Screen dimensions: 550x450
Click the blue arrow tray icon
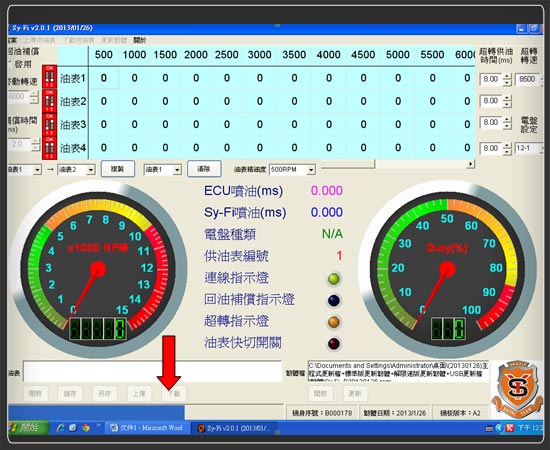click(499, 428)
